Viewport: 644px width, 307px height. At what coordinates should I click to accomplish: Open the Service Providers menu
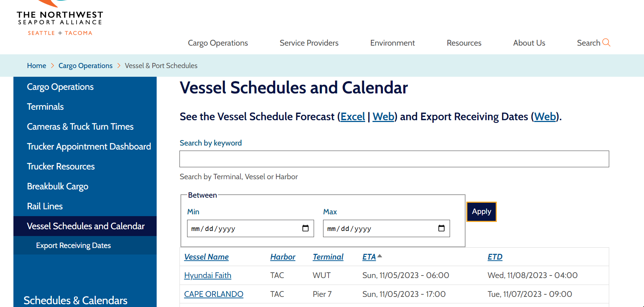[309, 43]
